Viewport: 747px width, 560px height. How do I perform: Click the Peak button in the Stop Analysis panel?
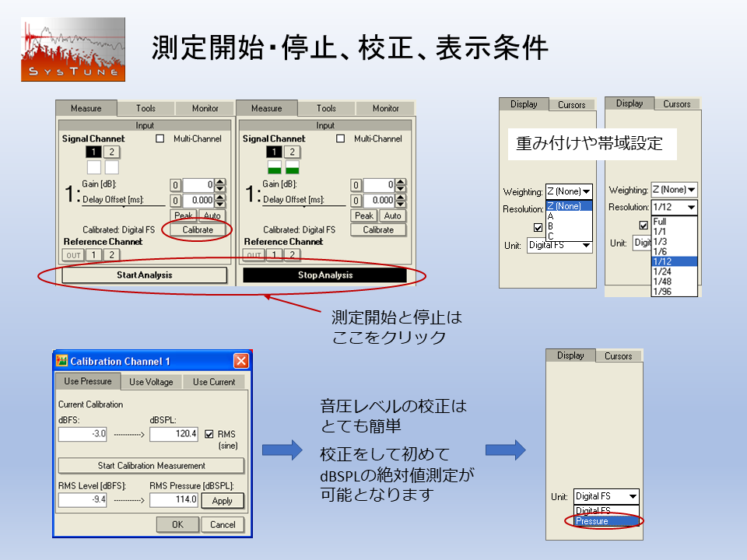364,215
